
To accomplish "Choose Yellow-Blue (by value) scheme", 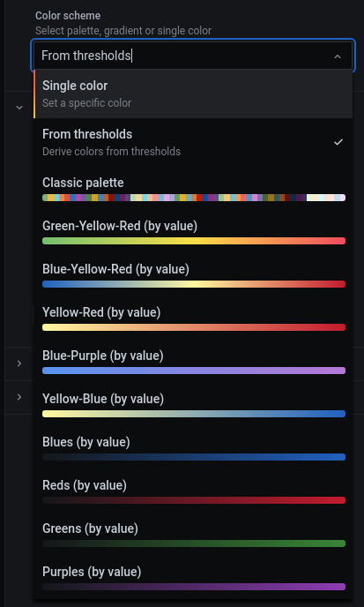I will tap(193, 405).
